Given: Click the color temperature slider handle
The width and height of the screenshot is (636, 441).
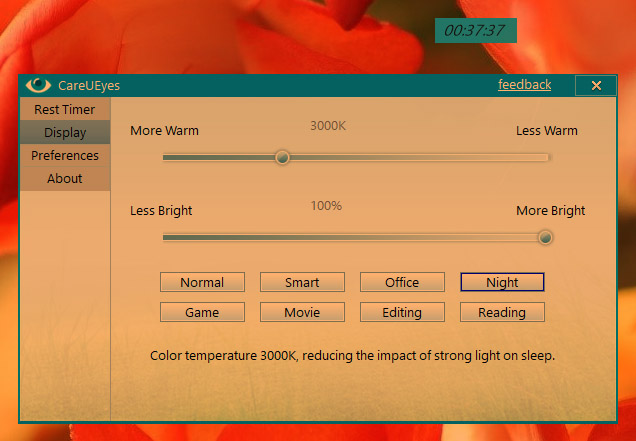Looking at the screenshot, I should click(282, 157).
